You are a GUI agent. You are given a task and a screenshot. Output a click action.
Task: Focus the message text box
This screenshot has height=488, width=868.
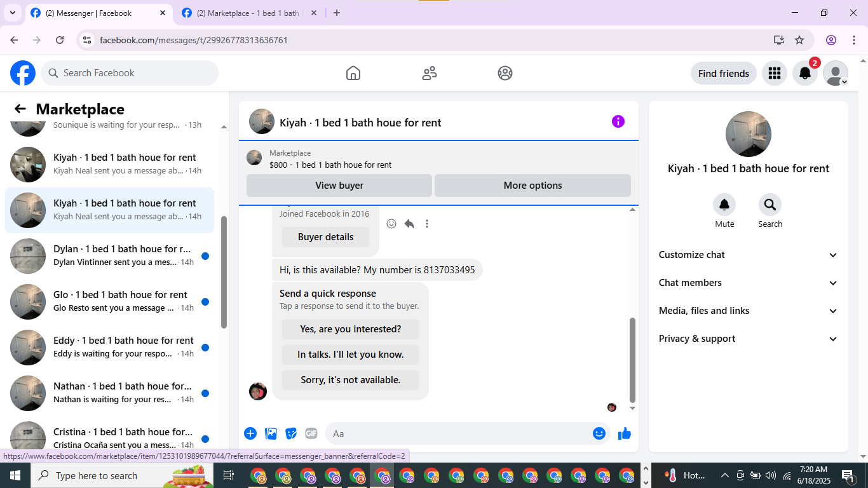[468, 433]
